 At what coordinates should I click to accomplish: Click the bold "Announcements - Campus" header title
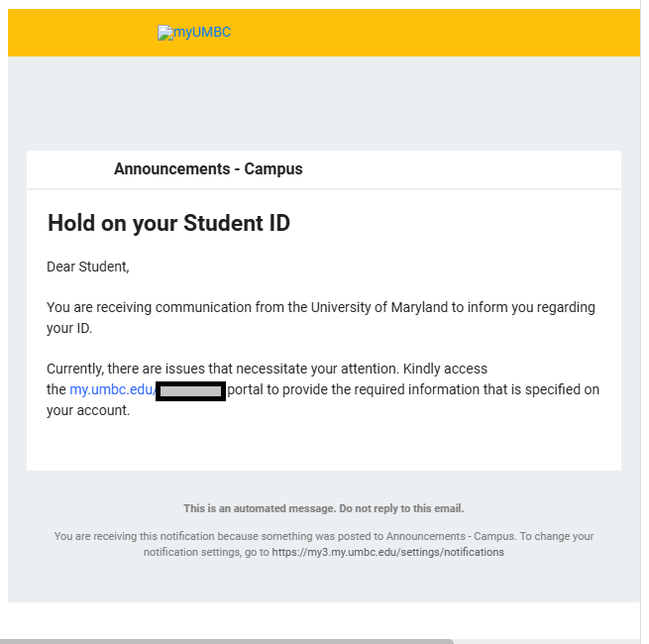click(208, 169)
